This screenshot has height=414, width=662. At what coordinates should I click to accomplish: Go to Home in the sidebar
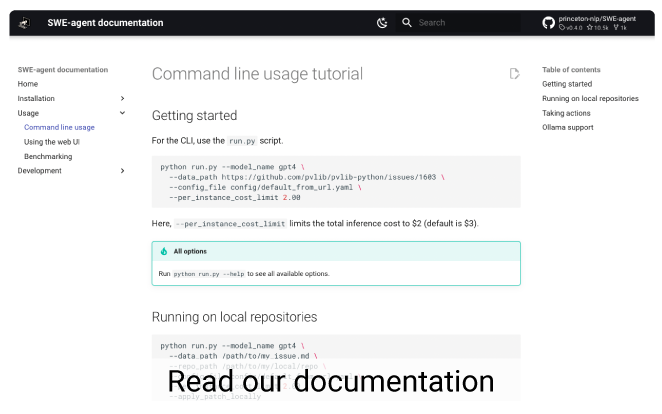(x=28, y=84)
